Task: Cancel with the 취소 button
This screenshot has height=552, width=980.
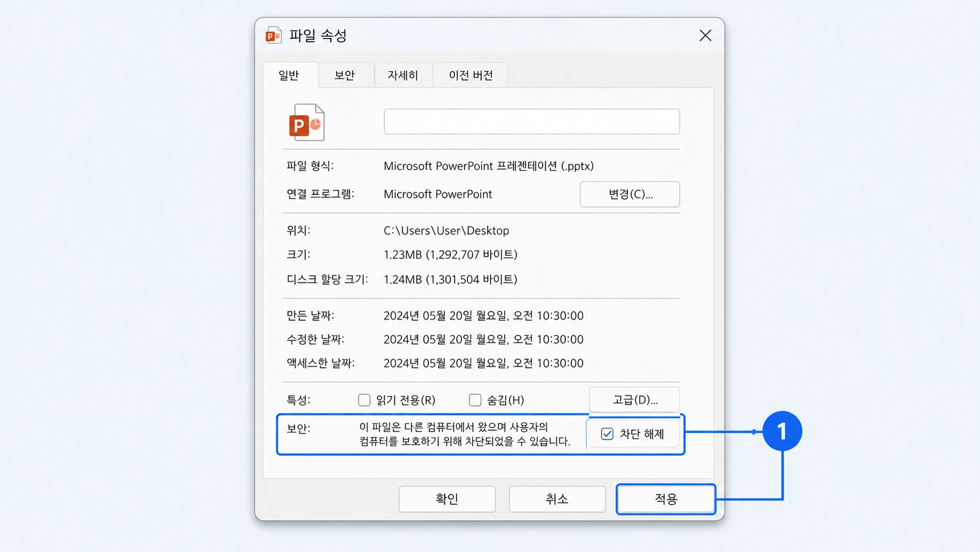Action: (x=557, y=499)
